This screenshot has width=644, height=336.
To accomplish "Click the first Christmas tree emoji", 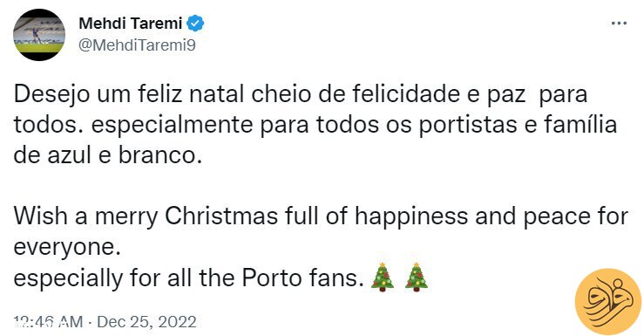I will 383,278.
